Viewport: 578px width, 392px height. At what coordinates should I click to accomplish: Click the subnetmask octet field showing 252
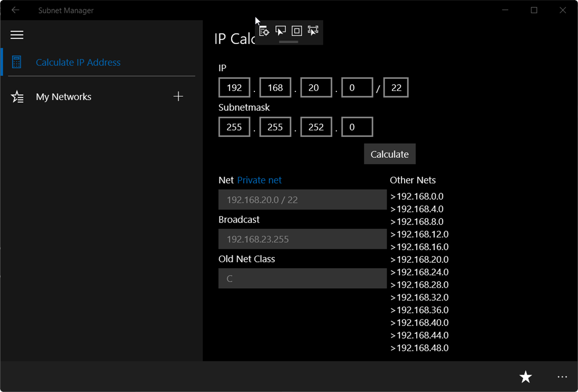point(316,127)
